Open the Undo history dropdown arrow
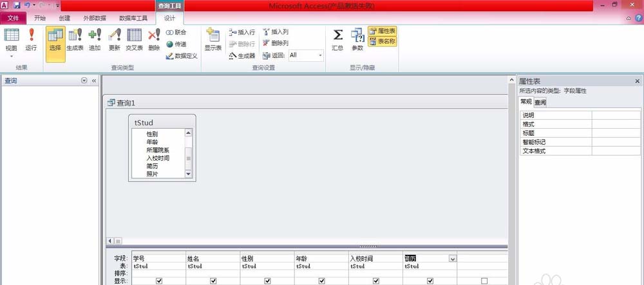Viewport: 644px width, 285px height. click(34, 5)
